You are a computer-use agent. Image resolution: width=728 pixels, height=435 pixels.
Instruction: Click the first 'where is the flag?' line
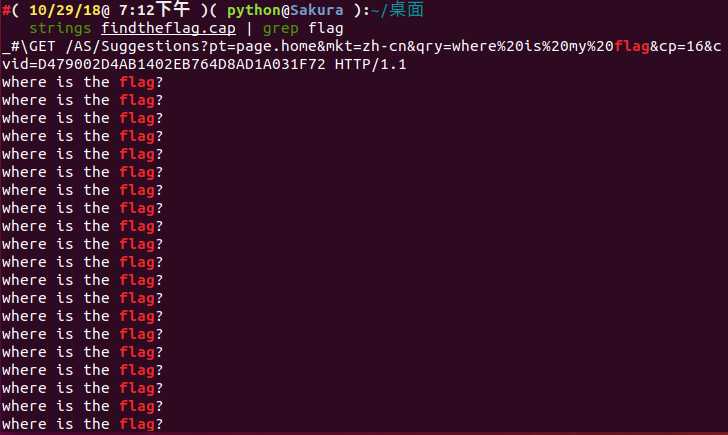coord(83,83)
